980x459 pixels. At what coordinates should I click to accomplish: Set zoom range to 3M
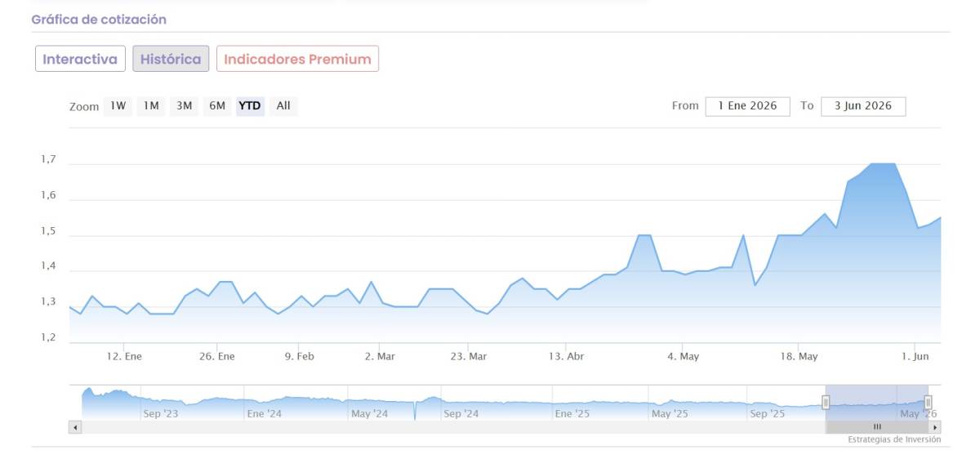point(185,106)
